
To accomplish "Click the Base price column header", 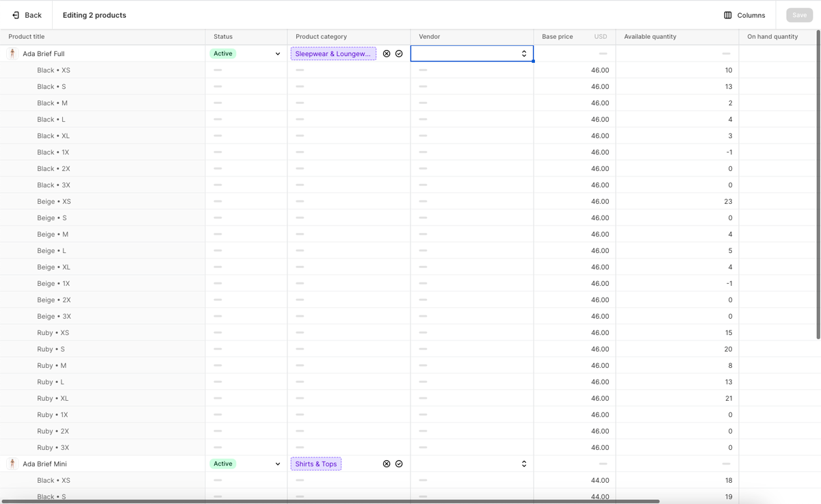I will point(558,37).
